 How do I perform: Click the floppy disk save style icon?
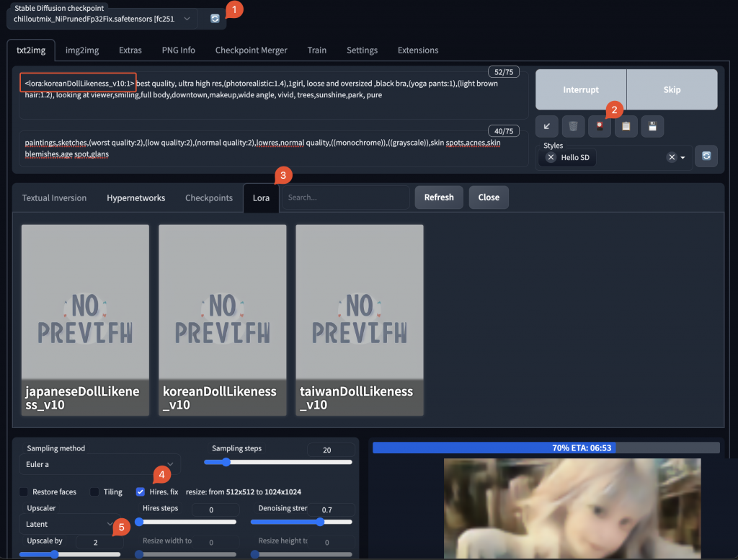pyautogui.click(x=652, y=126)
